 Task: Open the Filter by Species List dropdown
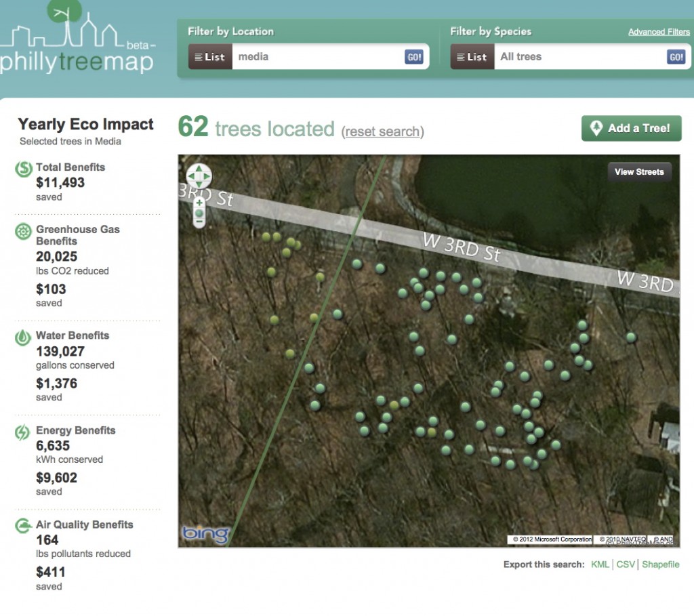[x=472, y=57]
